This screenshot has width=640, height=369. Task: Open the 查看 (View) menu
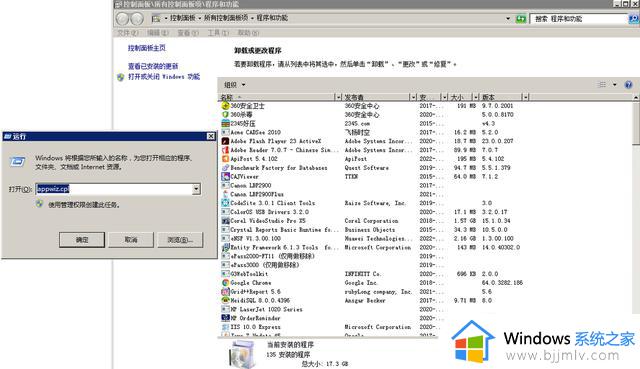point(188,33)
